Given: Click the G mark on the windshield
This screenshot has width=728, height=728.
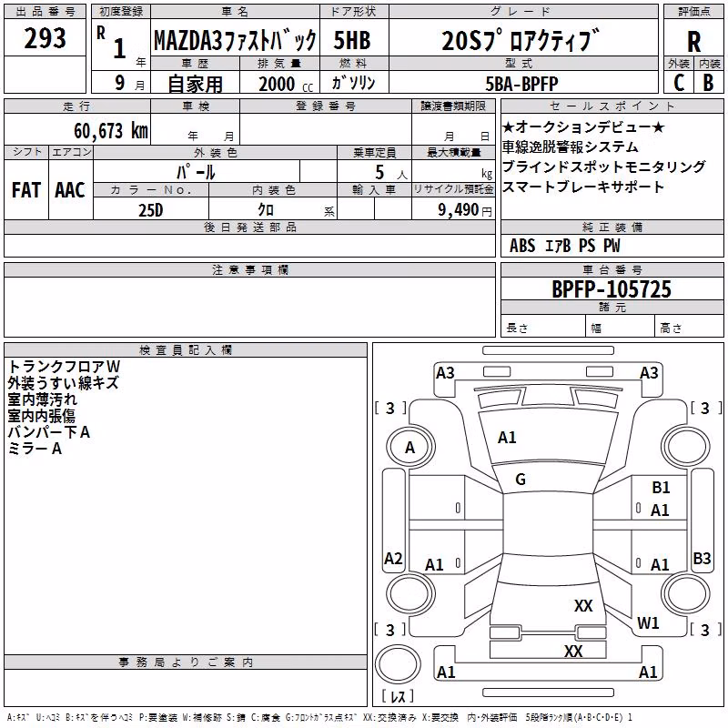Looking at the screenshot, I should coord(521,480).
